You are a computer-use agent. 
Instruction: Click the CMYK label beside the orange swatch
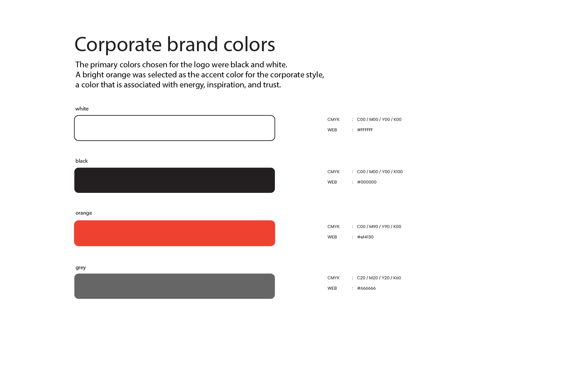point(333,227)
